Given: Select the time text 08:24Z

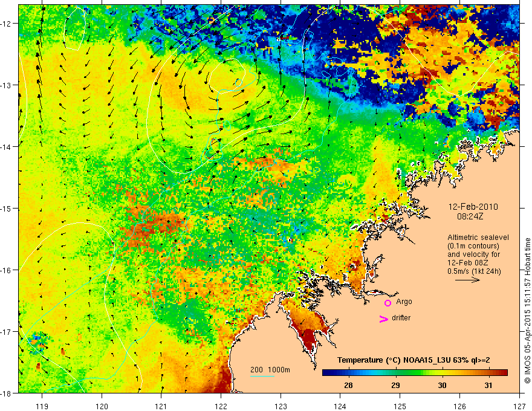Looking at the screenshot, I should pos(470,216).
